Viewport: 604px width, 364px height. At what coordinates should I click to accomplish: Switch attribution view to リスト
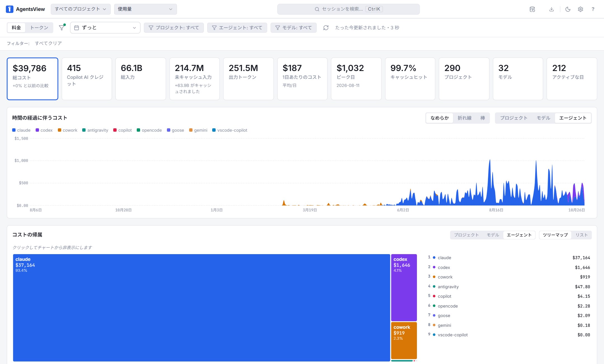pos(582,235)
